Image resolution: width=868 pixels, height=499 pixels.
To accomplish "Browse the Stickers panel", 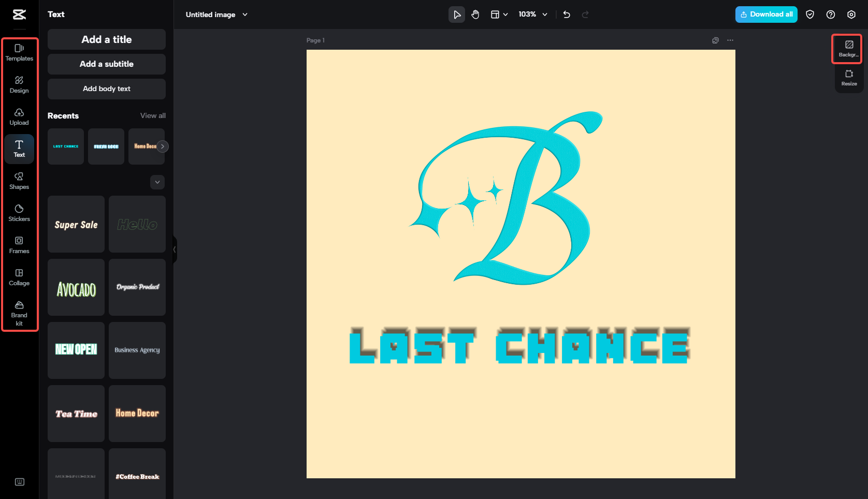I will [x=19, y=213].
